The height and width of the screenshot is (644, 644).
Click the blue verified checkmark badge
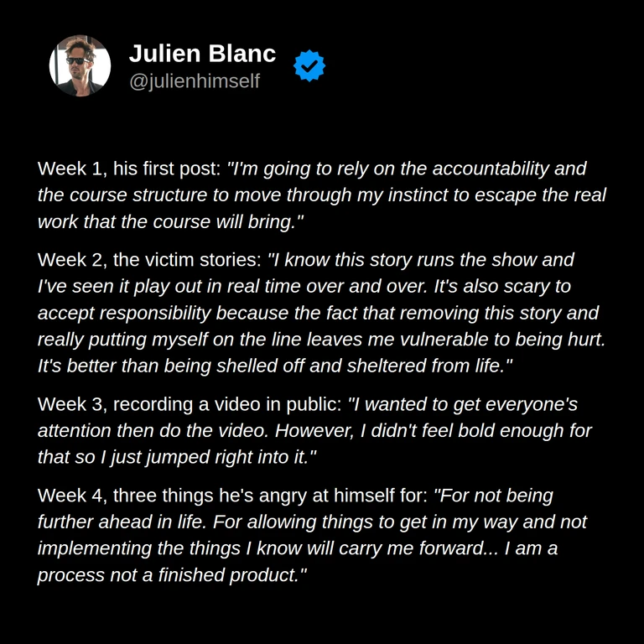[309, 65]
